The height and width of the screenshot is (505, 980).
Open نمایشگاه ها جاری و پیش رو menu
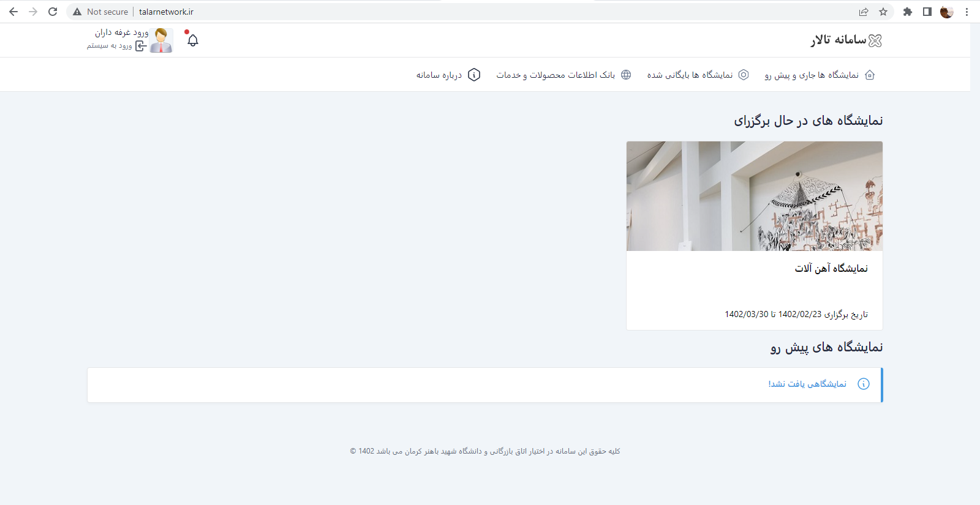click(812, 75)
